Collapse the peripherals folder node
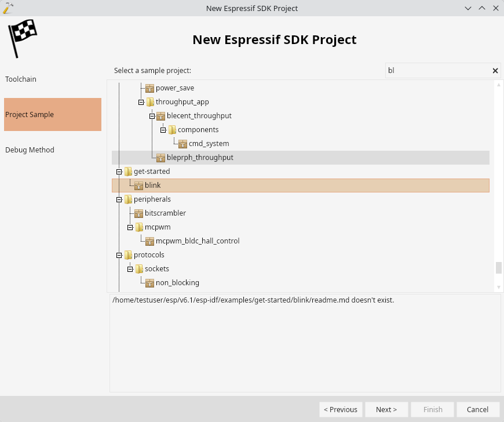Image resolution: width=504 pixels, height=422 pixels. click(x=119, y=200)
